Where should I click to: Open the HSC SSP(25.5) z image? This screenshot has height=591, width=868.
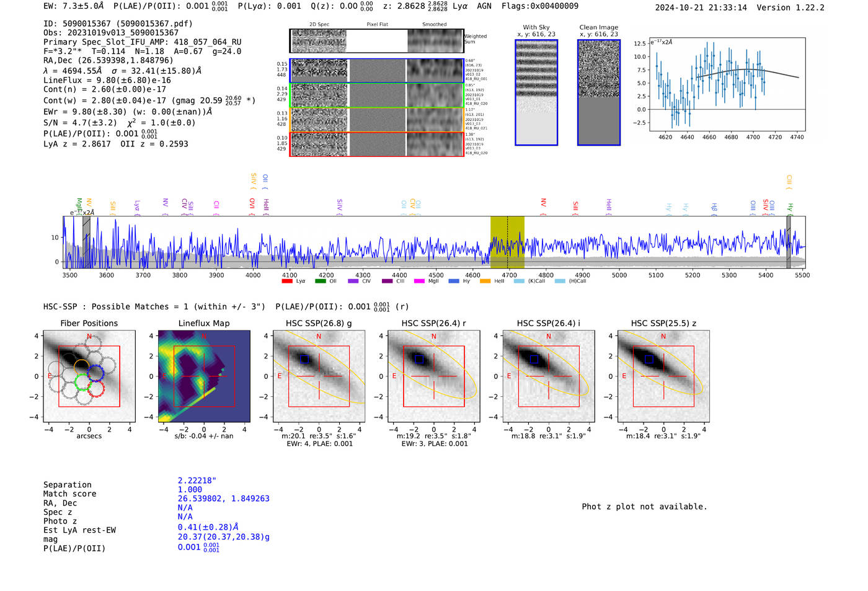click(x=663, y=376)
